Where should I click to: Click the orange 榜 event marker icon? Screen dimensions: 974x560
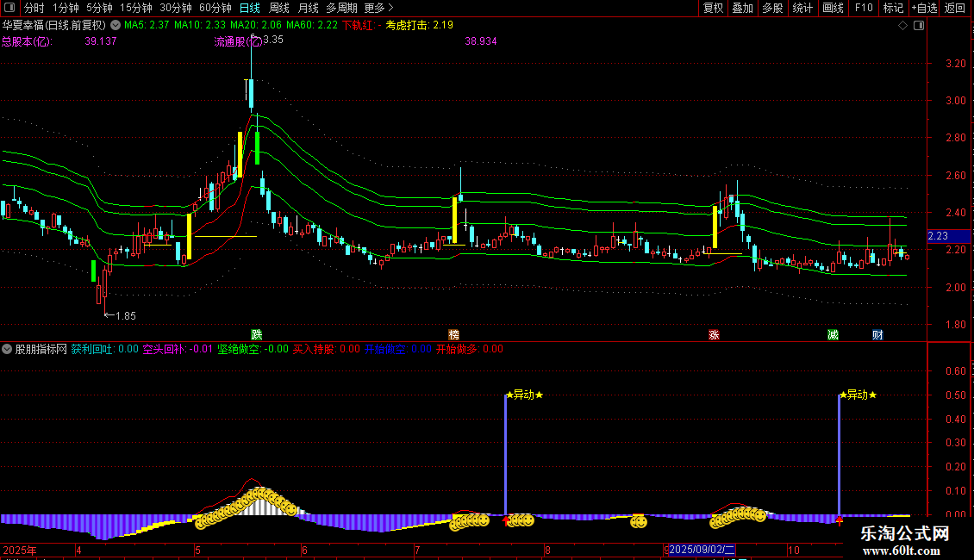point(453,334)
